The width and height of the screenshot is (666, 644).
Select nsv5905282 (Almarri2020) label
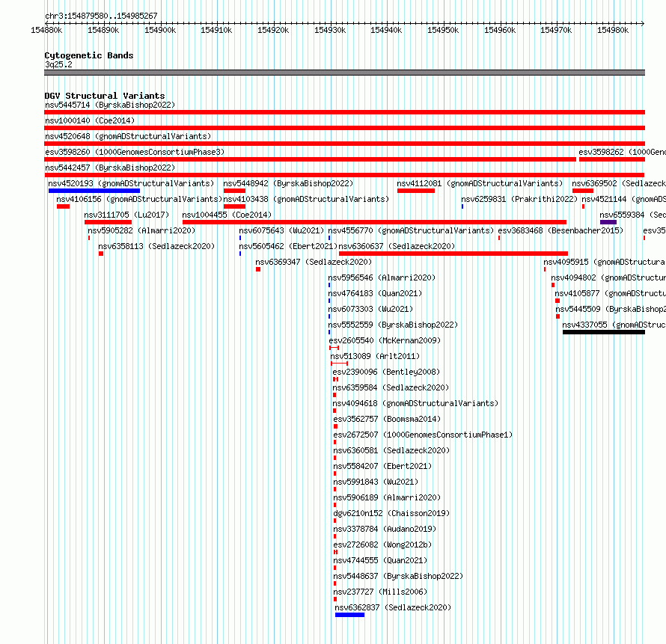[x=141, y=230]
